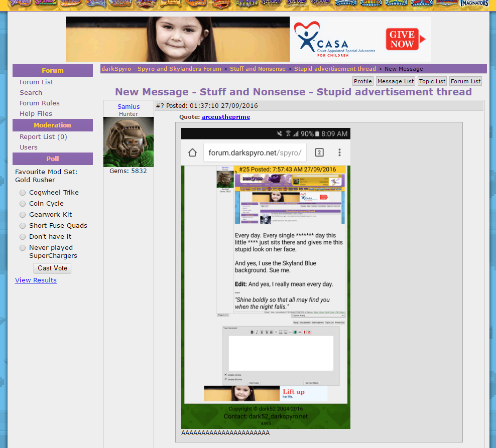Click Samius's avatar picture

129,142
